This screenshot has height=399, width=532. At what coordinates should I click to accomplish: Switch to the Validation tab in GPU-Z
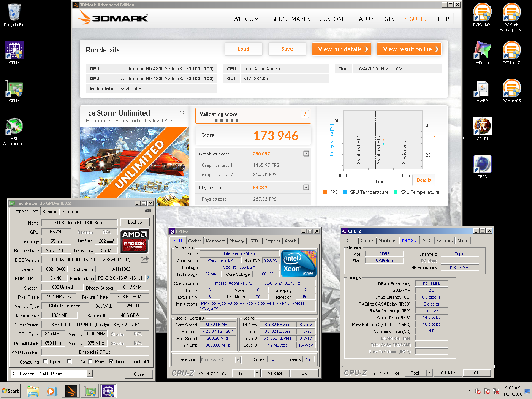coord(70,212)
